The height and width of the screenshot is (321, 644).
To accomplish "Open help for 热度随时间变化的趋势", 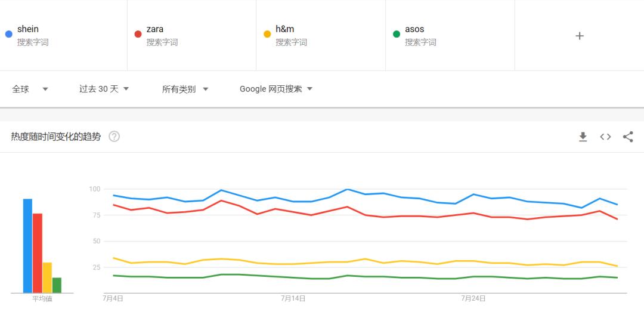I will coord(114,137).
